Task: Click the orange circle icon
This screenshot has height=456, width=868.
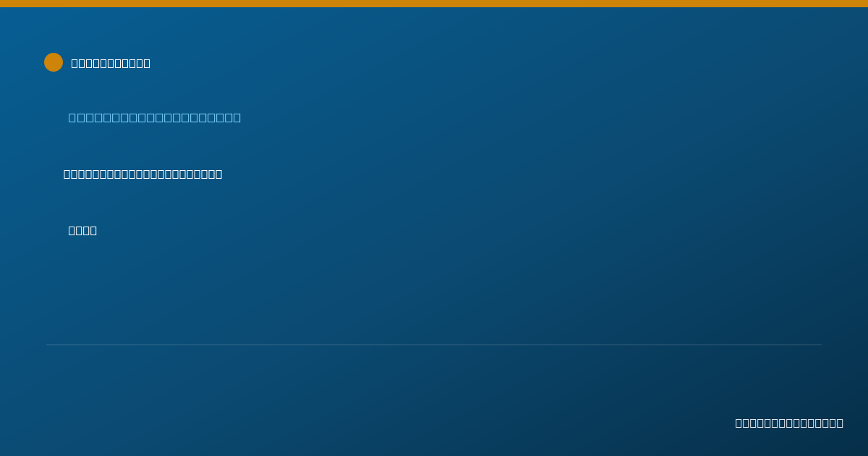Action: (x=54, y=62)
